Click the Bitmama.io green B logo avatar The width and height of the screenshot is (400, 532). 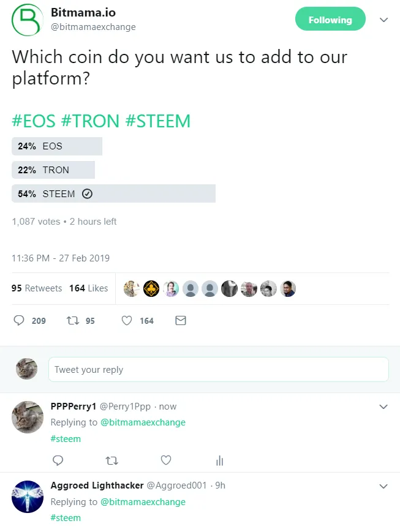tap(28, 20)
